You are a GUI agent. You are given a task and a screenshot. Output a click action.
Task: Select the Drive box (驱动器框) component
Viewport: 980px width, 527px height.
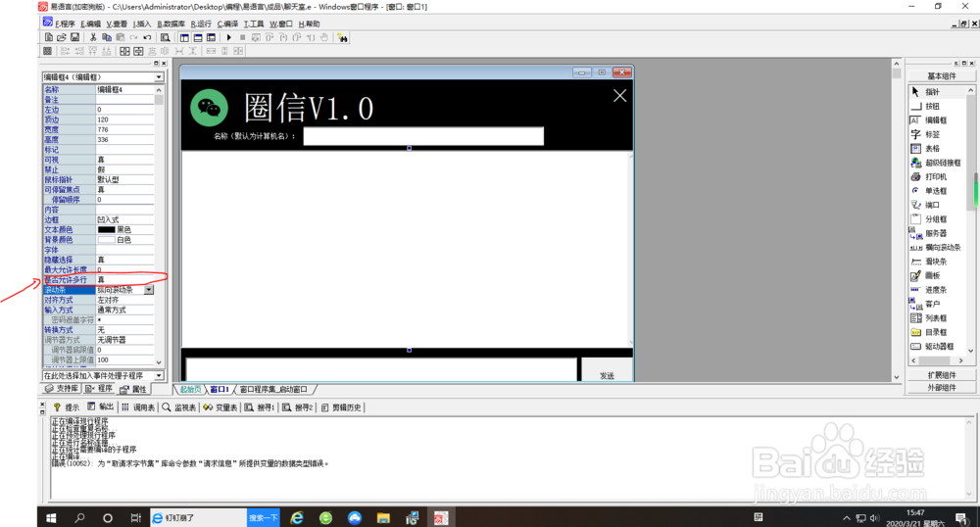[x=938, y=346]
